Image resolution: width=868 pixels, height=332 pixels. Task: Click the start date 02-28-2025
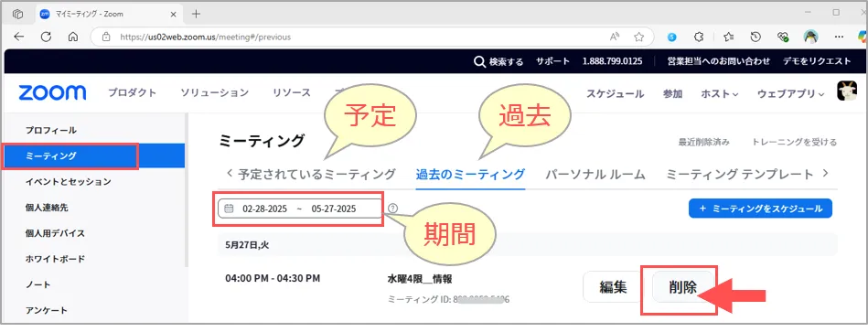264,209
